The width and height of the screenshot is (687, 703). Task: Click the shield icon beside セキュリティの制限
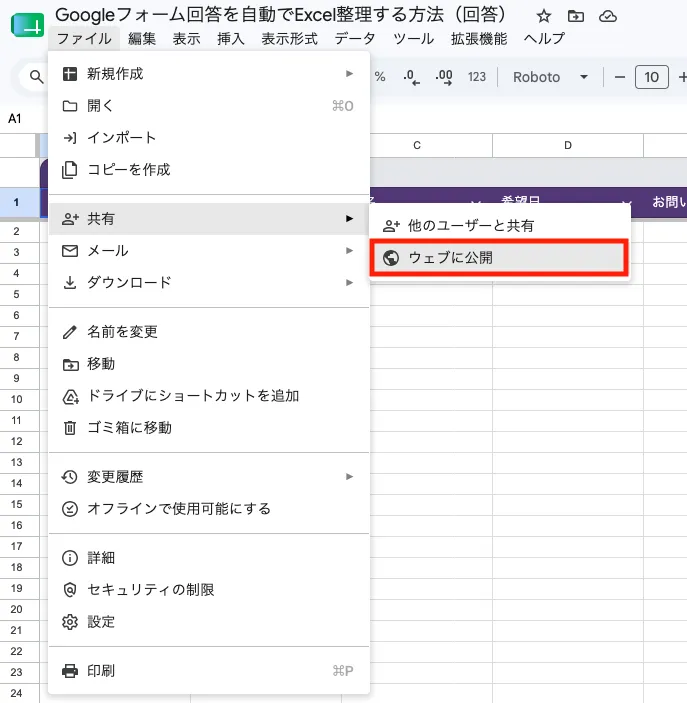(70, 590)
